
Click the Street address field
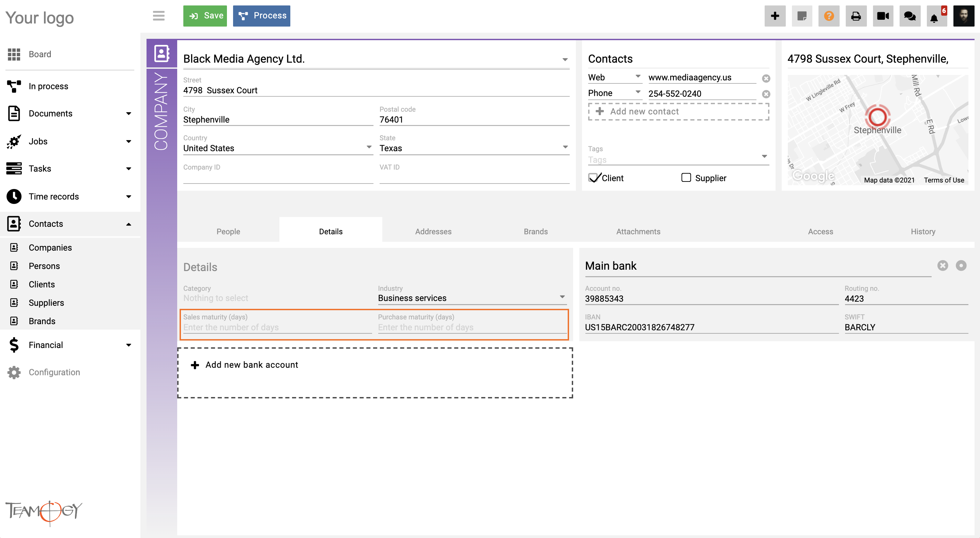376,90
